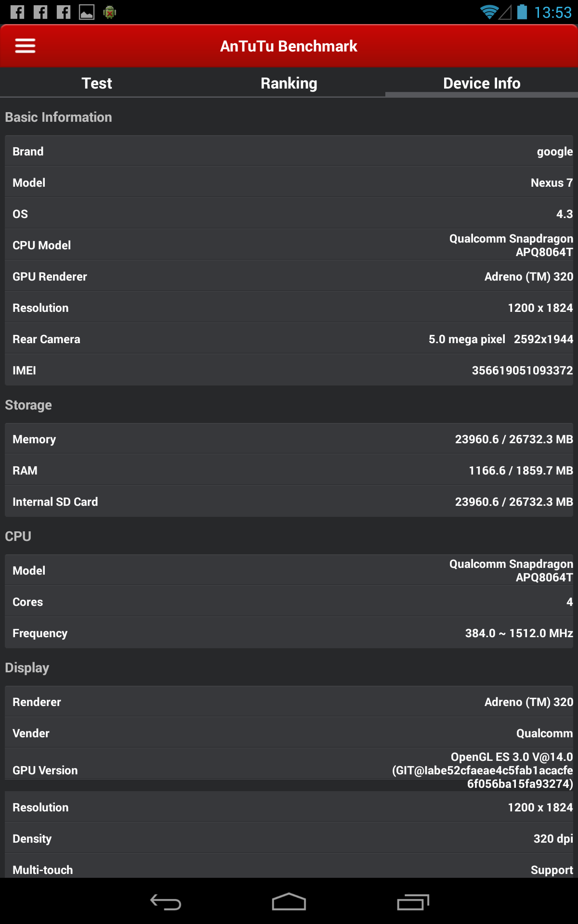578x924 pixels.
Task: Tap the Rear Camera info row
Action: (289, 339)
